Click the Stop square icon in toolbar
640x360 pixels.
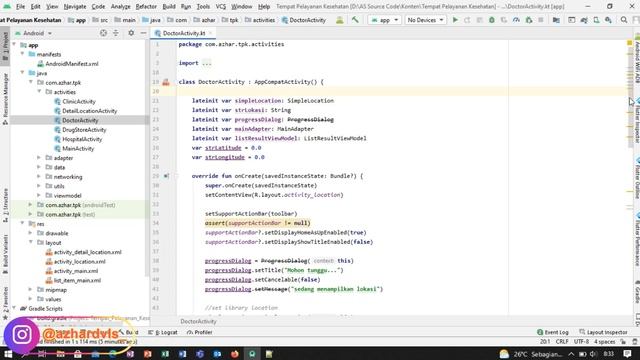click(541, 20)
